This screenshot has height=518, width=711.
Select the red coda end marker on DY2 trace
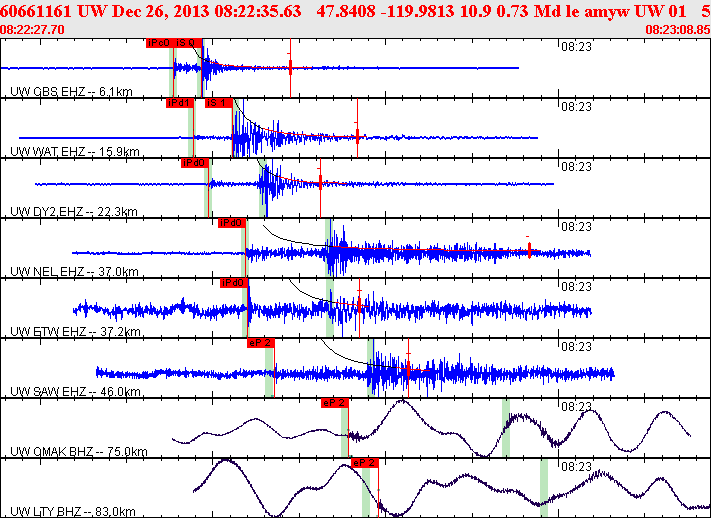320,182
